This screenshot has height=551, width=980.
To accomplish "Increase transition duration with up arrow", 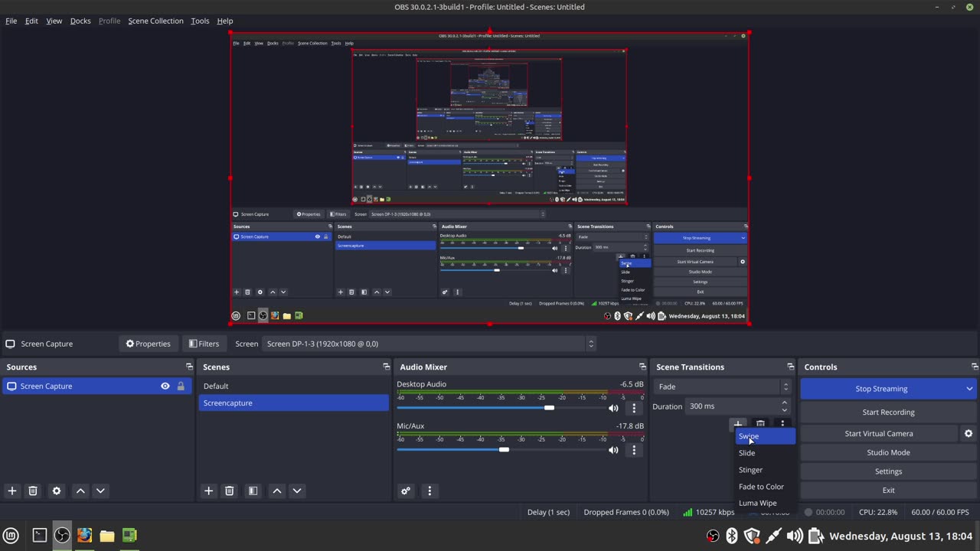I will coord(784,403).
